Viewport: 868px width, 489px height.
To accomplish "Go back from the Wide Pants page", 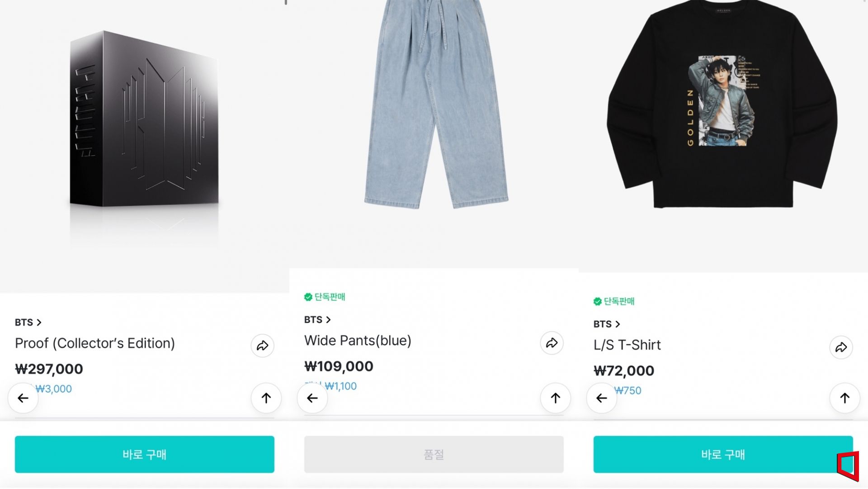I will pos(312,398).
